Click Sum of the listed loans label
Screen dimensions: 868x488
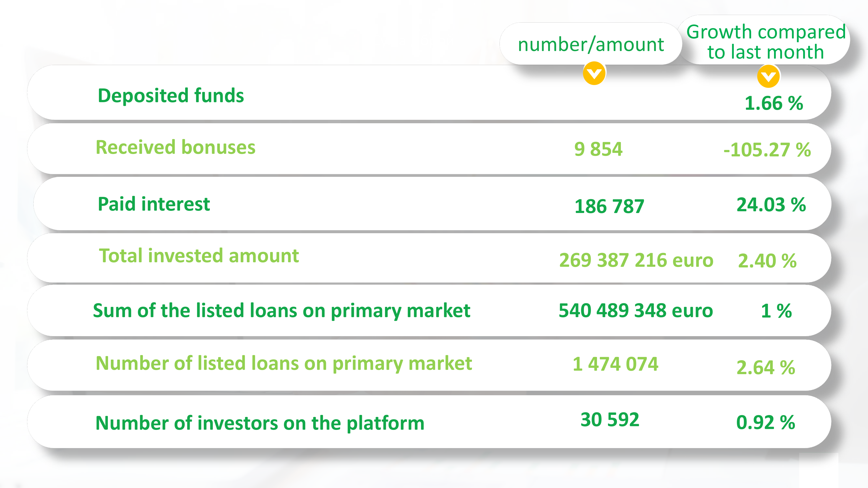point(281,311)
